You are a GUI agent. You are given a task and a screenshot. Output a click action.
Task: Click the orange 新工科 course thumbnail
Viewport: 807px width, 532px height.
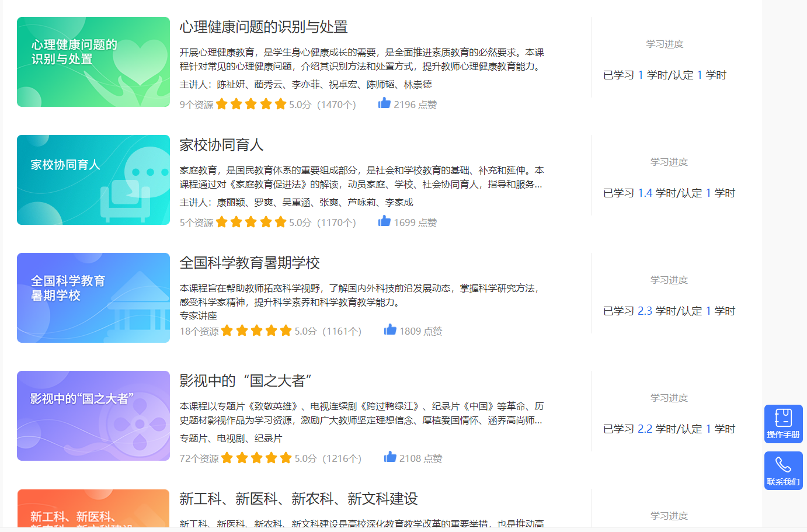pyautogui.click(x=93, y=508)
